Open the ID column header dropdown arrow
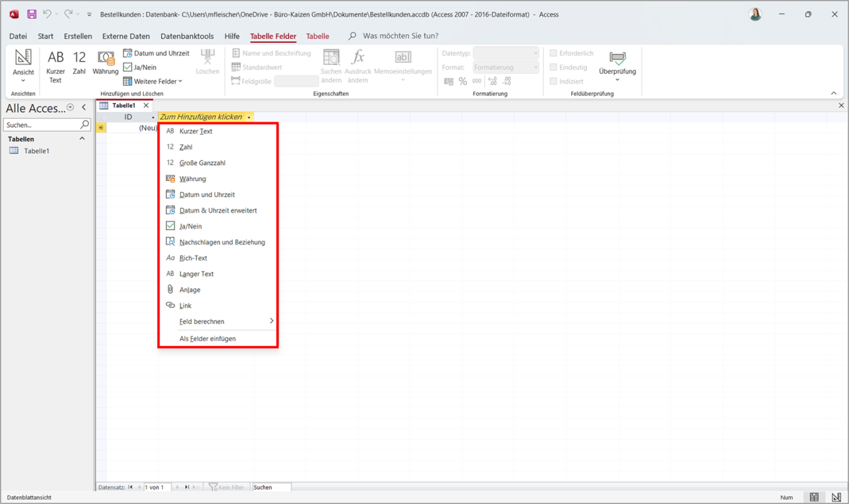Screen dimensions: 849x504 point(153,117)
